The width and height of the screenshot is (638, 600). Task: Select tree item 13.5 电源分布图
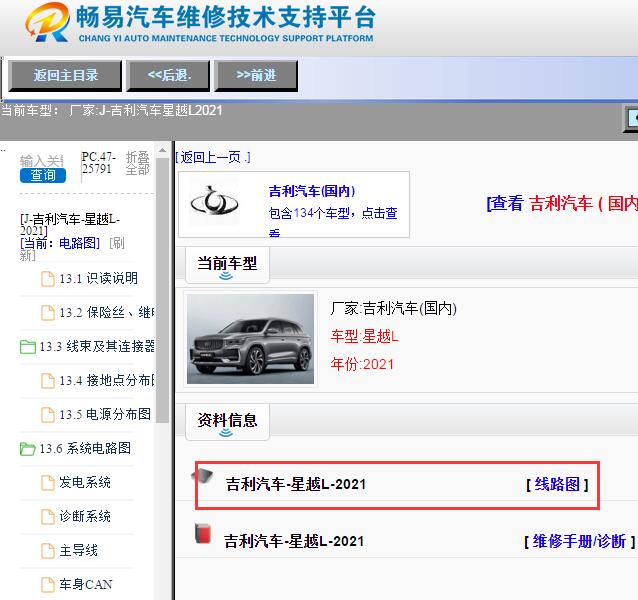click(105, 415)
